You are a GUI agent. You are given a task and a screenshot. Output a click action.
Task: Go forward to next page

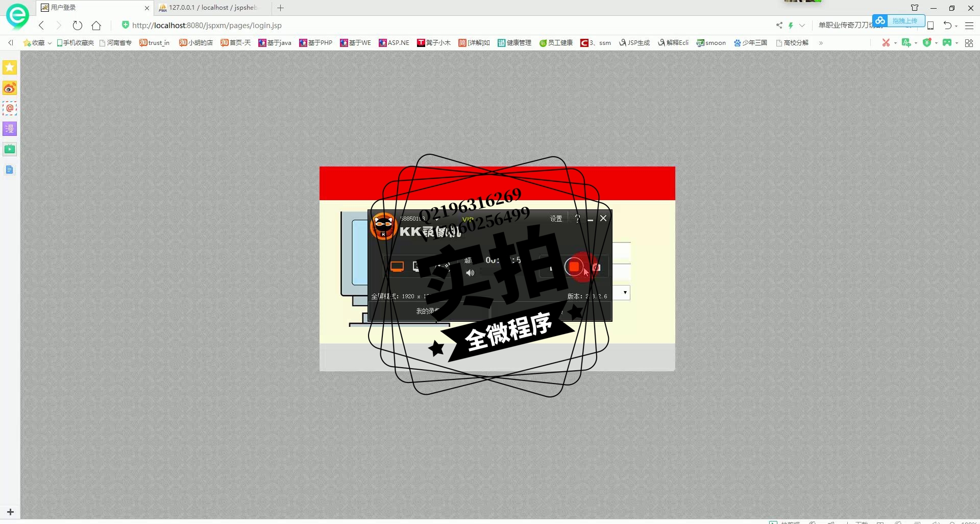[58, 26]
